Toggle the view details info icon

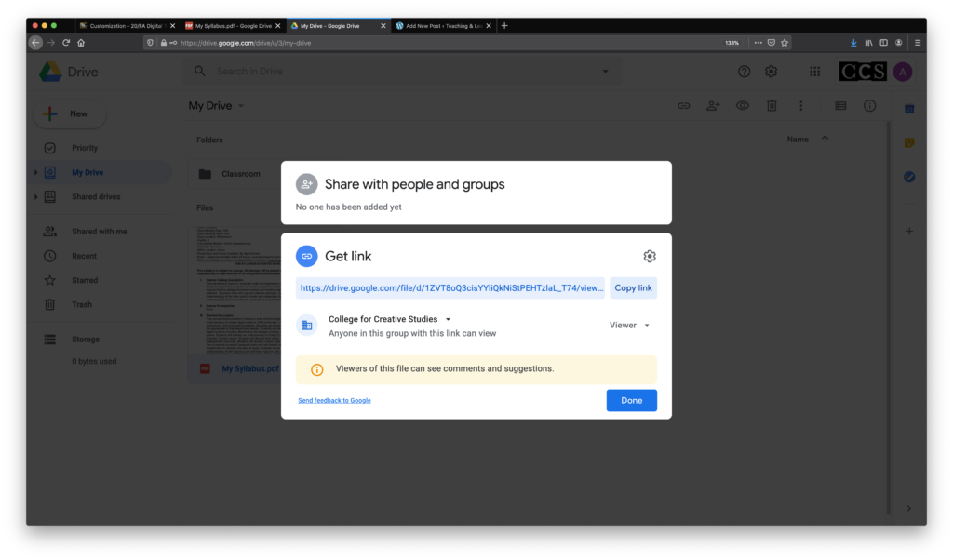point(870,106)
